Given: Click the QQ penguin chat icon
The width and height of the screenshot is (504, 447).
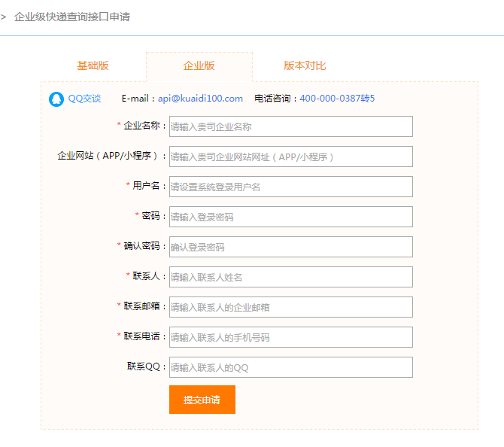Looking at the screenshot, I should click(56, 99).
